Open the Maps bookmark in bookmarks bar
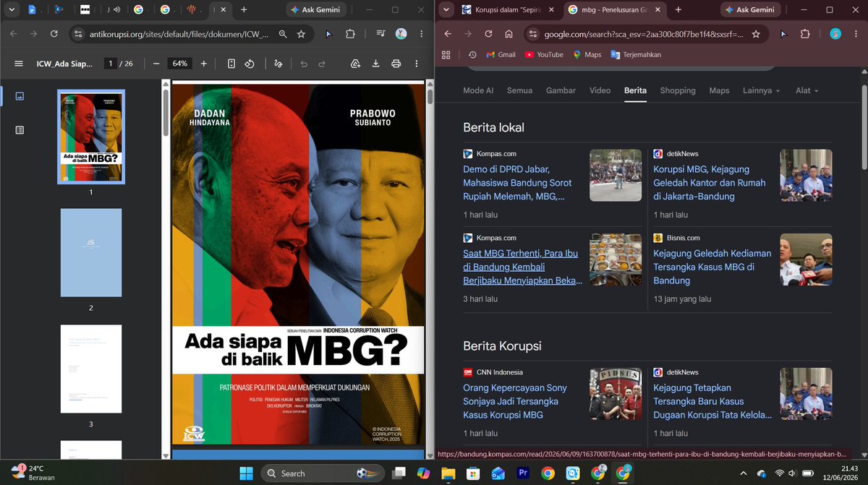 click(587, 54)
